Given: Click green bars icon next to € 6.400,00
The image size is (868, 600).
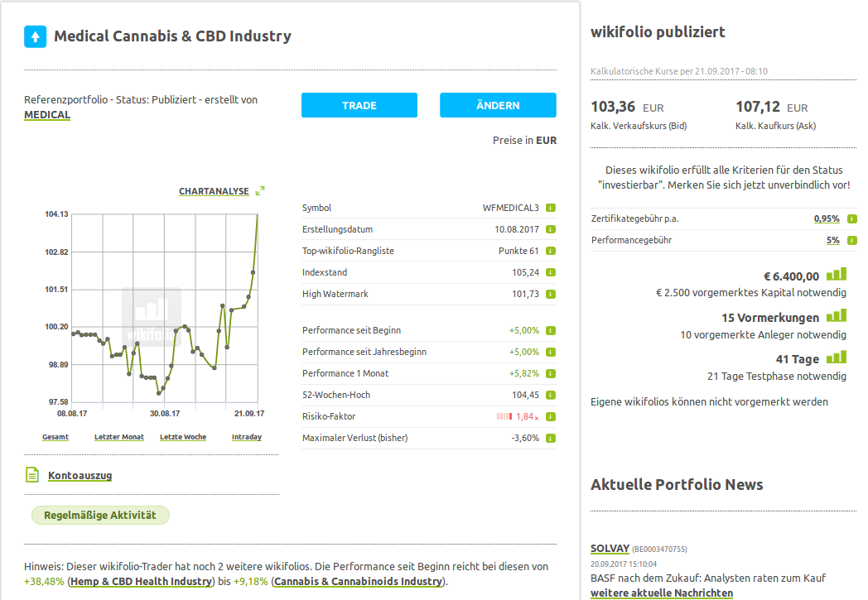Looking at the screenshot, I should coord(837,275).
